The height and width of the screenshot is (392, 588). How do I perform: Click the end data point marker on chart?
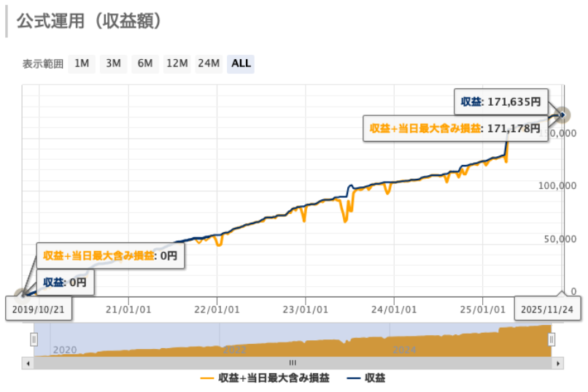pos(562,115)
